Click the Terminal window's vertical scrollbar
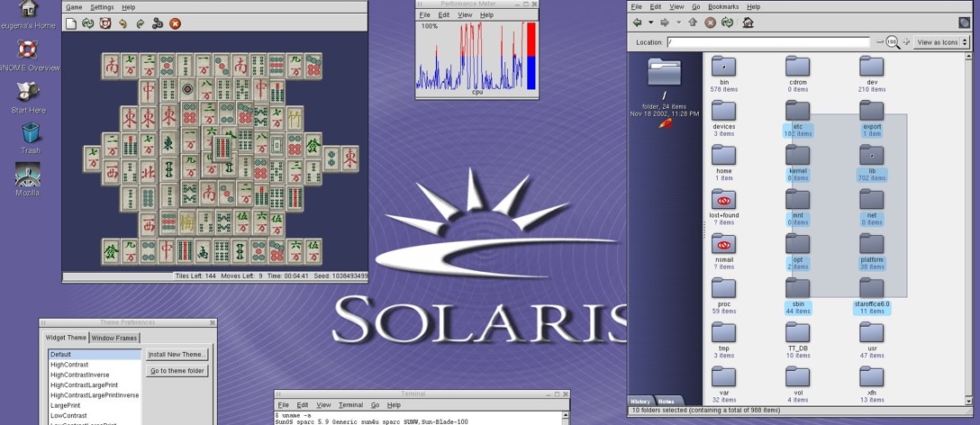The width and height of the screenshot is (980, 425). tap(566, 418)
